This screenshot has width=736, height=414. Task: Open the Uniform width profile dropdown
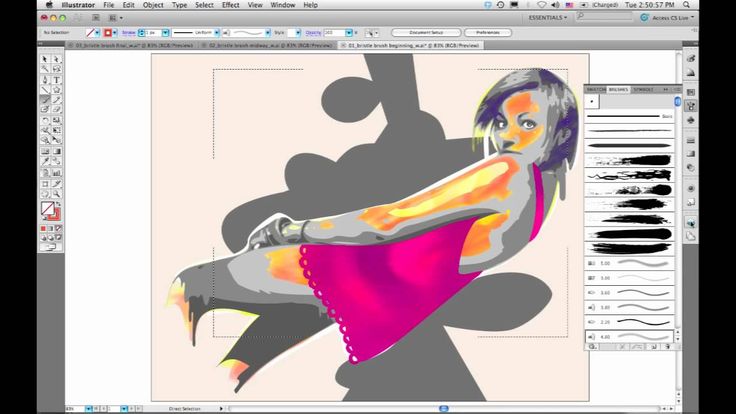tap(217, 32)
